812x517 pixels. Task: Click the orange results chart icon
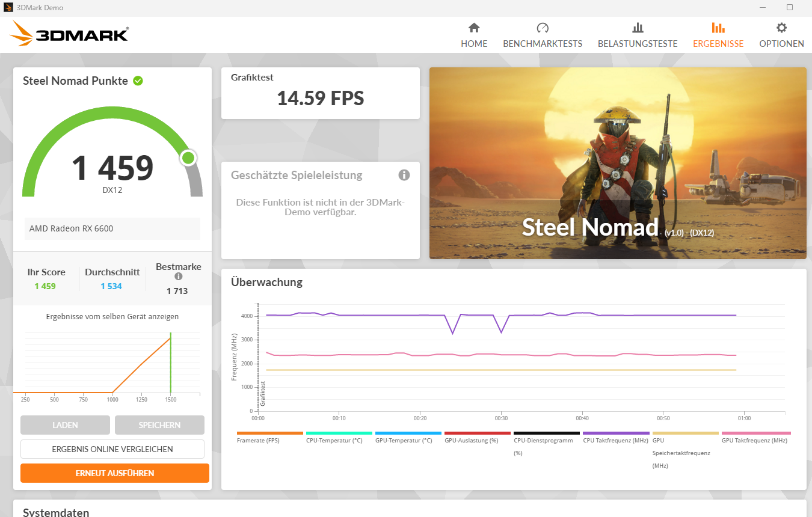718,28
